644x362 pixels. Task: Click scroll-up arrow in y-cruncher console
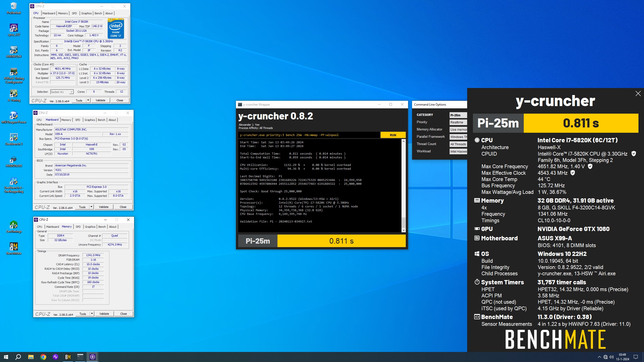404,141
